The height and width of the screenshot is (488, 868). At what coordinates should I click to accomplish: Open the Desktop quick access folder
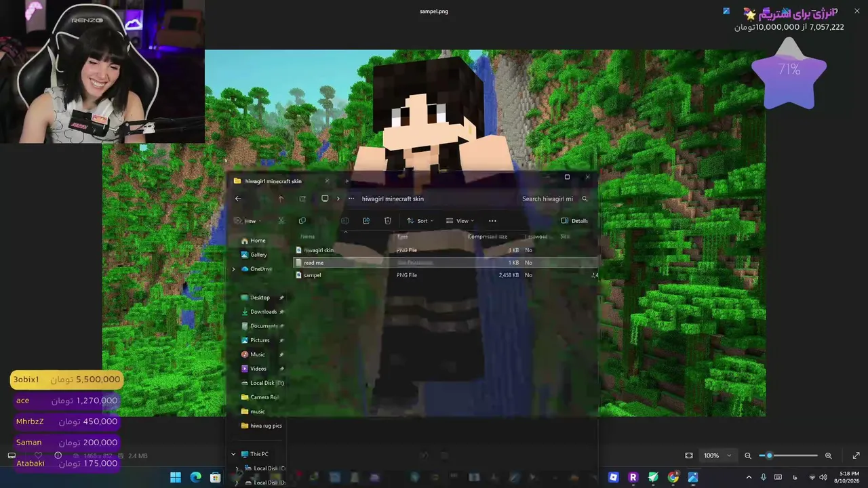(x=255, y=298)
